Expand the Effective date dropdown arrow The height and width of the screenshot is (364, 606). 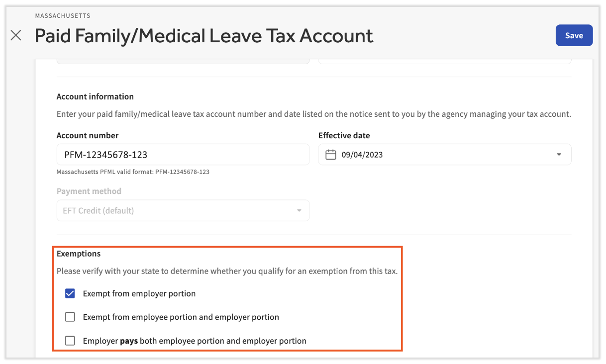point(559,155)
